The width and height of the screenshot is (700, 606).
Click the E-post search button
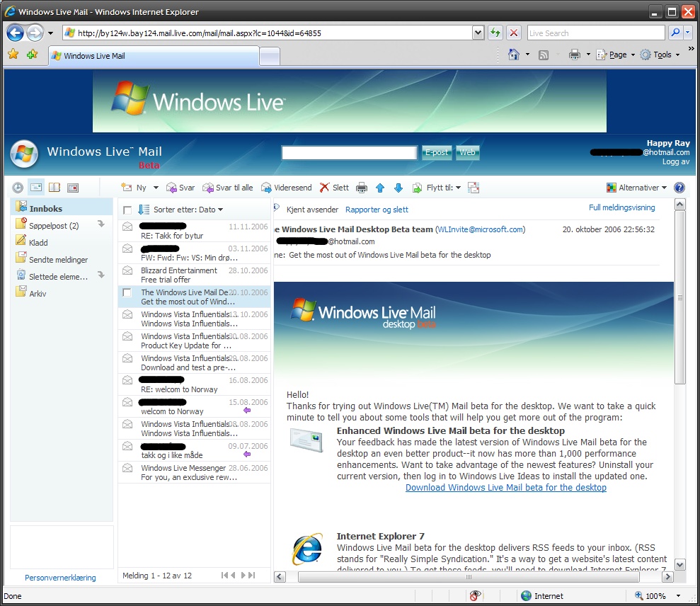point(437,152)
